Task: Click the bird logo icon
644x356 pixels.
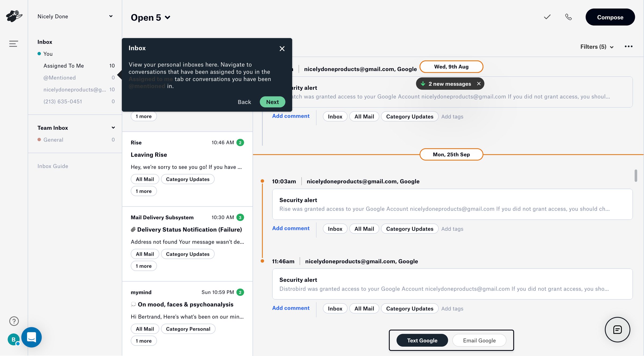Action: 14,16
